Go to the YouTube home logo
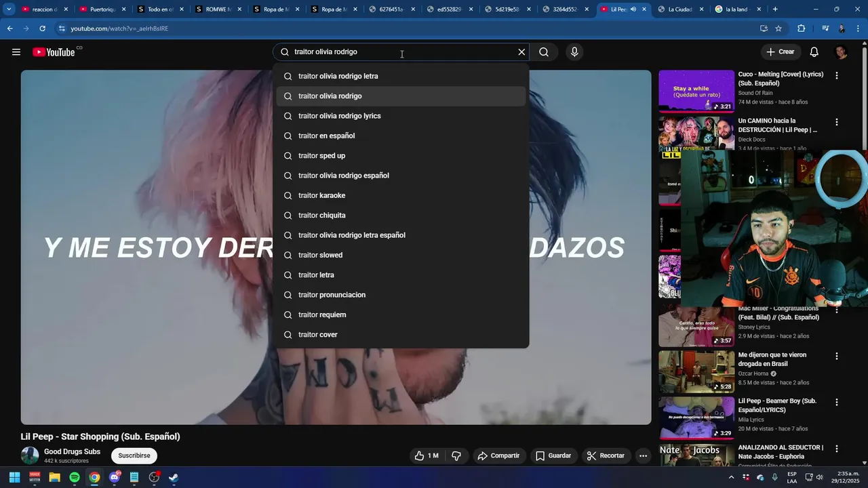 54,52
